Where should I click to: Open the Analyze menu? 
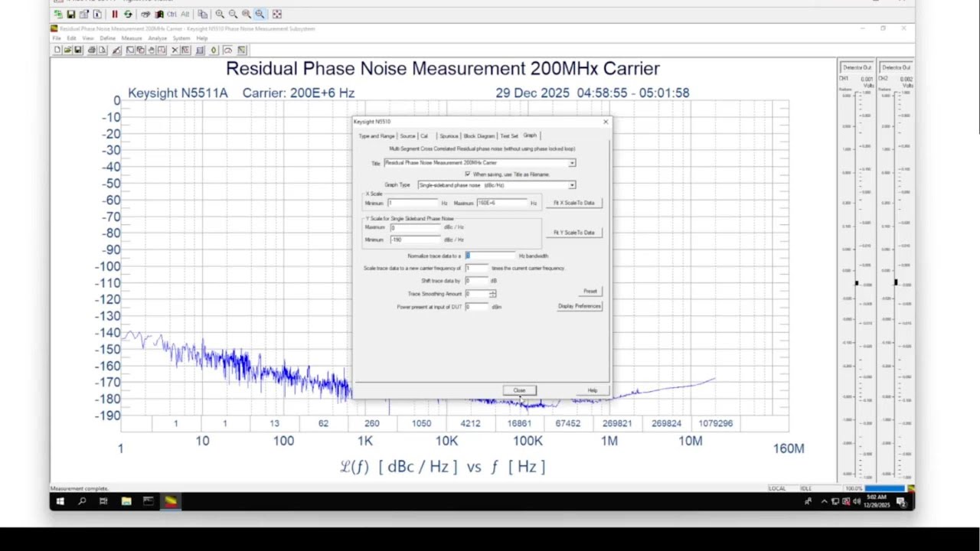158,38
